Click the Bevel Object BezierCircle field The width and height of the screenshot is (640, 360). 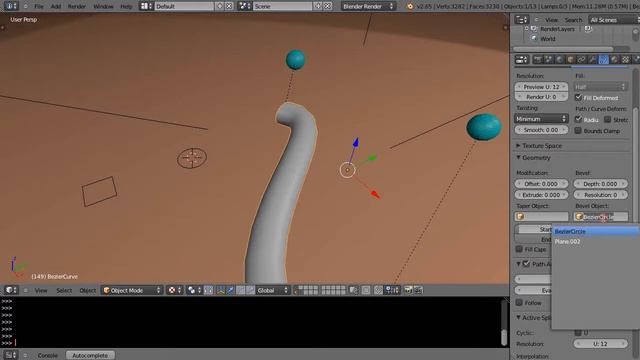(x=600, y=217)
